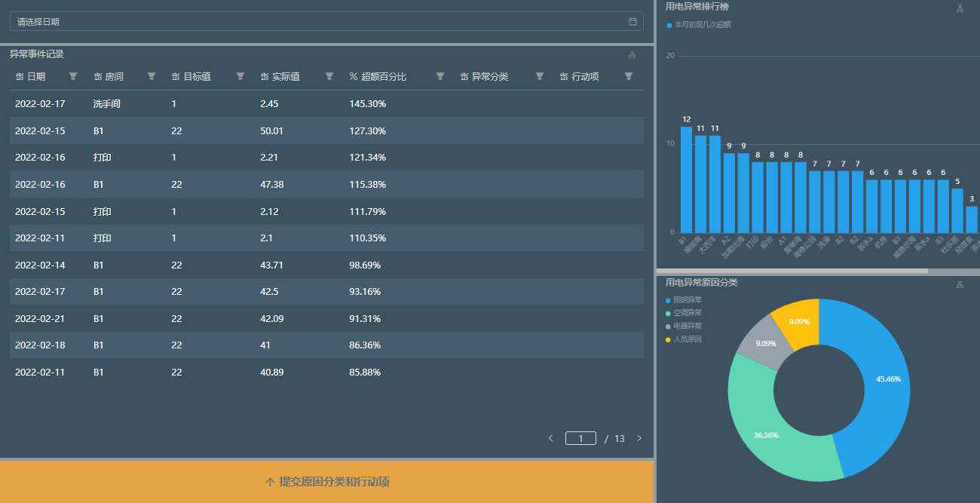Click the hierarchy icon of 异常事件记录 panel

(632, 54)
